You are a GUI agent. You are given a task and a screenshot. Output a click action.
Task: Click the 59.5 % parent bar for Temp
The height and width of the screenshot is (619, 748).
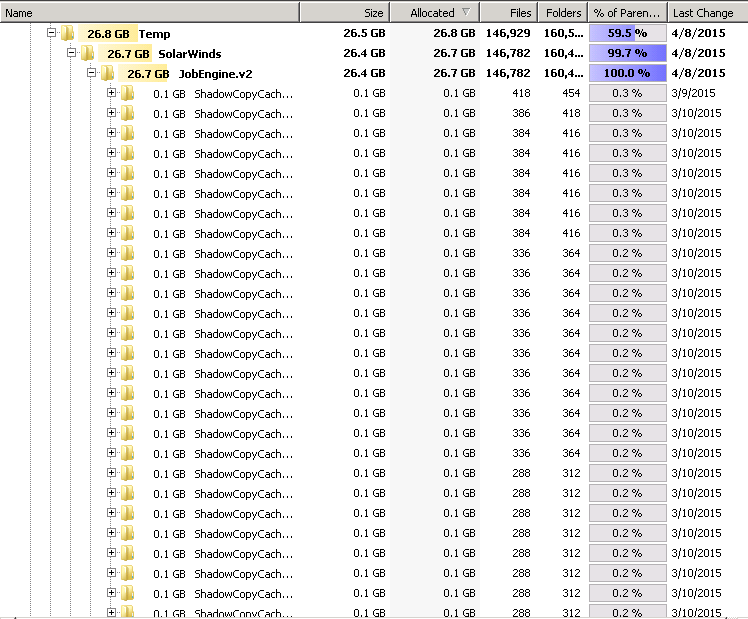click(627, 33)
